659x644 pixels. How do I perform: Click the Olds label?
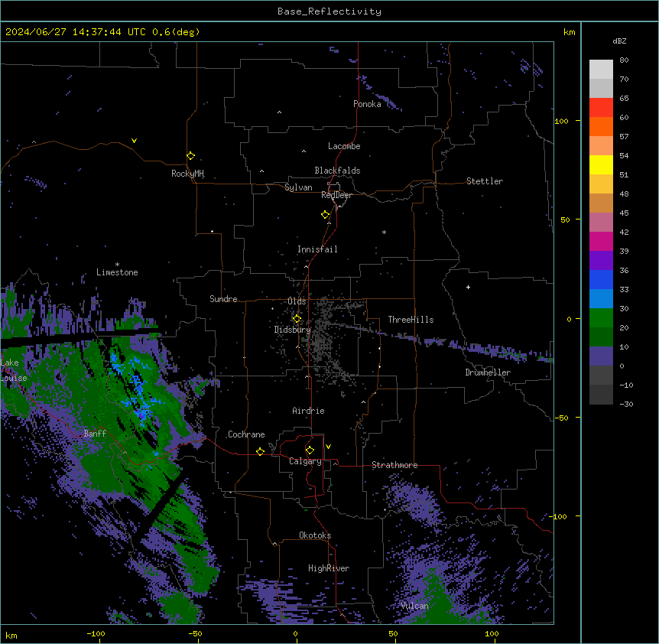297,301
